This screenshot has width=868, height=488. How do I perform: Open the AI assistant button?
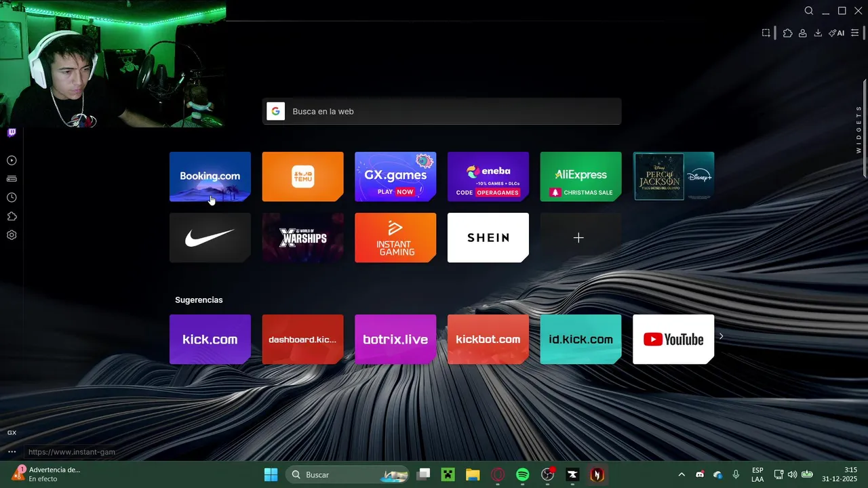pos(837,33)
